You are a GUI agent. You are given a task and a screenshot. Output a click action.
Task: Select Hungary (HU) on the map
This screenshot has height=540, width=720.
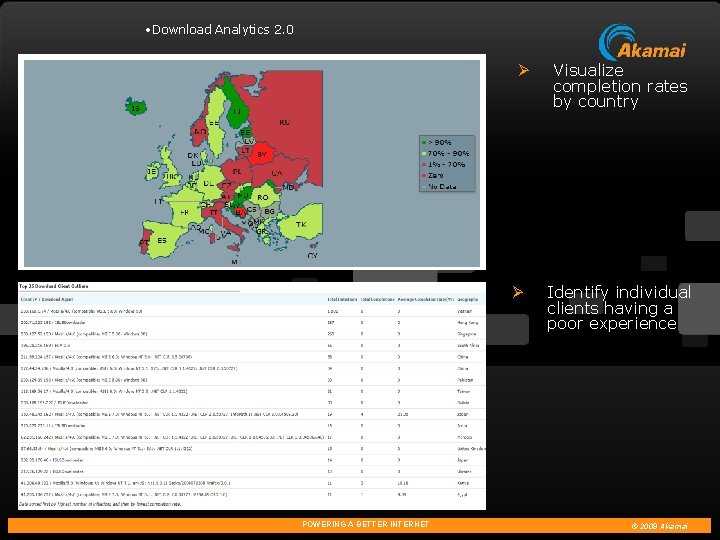click(243, 196)
